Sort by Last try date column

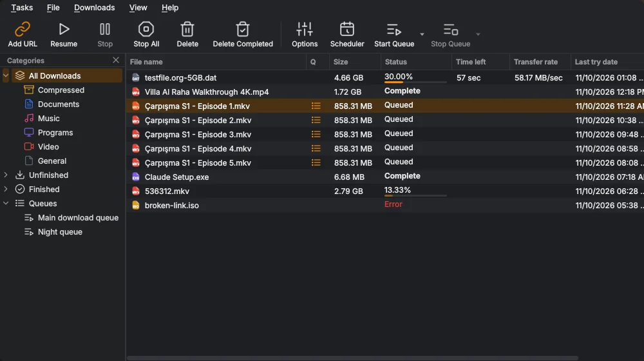click(607, 62)
